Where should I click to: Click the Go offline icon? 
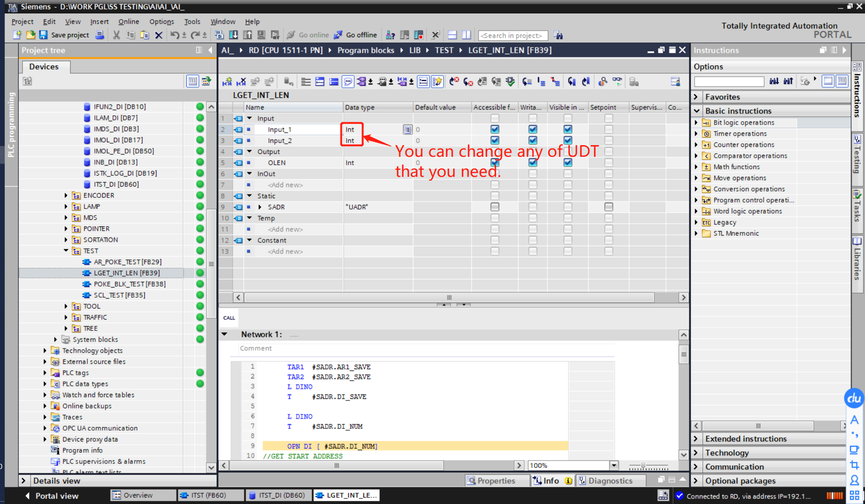pyautogui.click(x=338, y=35)
